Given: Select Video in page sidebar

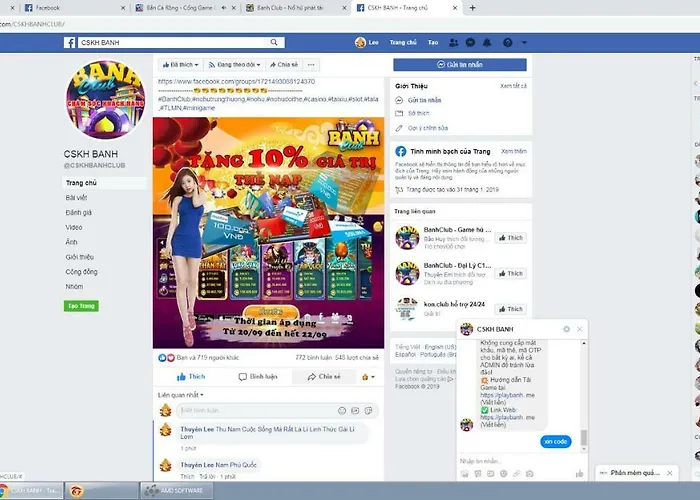Looking at the screenshot, I should pyautogui.click(x=74, y=227).
